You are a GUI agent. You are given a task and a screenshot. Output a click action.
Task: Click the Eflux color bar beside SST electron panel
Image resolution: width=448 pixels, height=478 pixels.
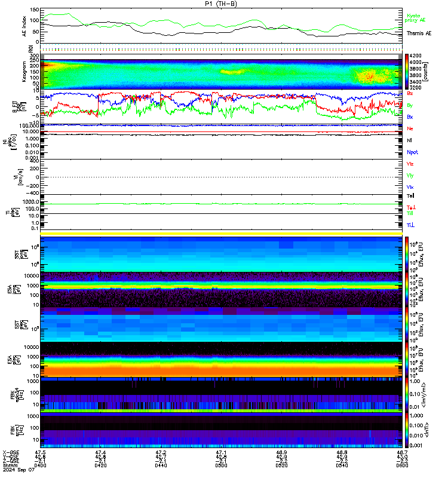point(407,324)
